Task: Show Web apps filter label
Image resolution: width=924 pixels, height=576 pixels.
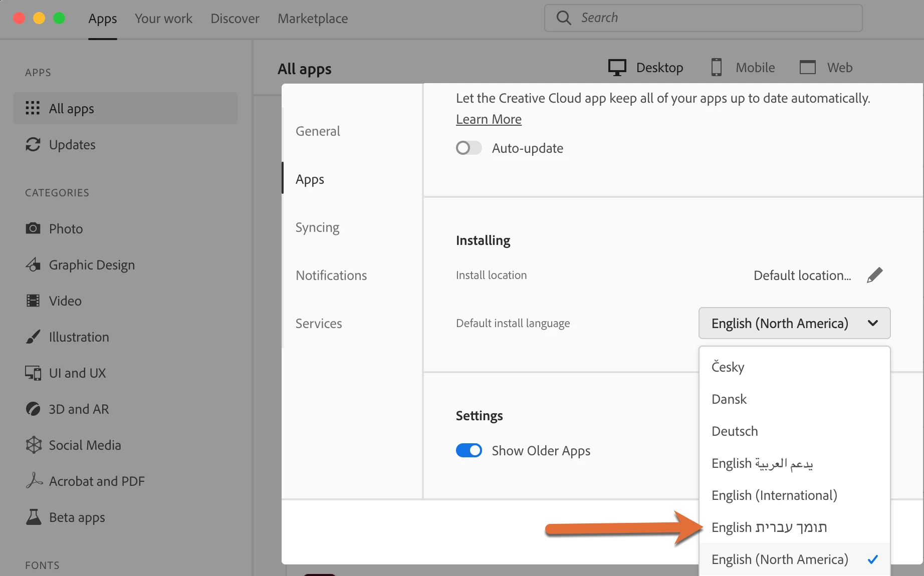Action: 840,68
